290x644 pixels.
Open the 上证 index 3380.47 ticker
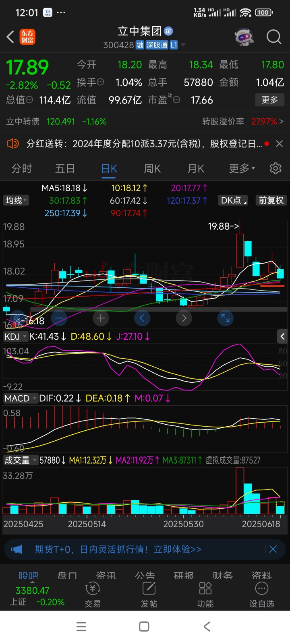point(37,596)
